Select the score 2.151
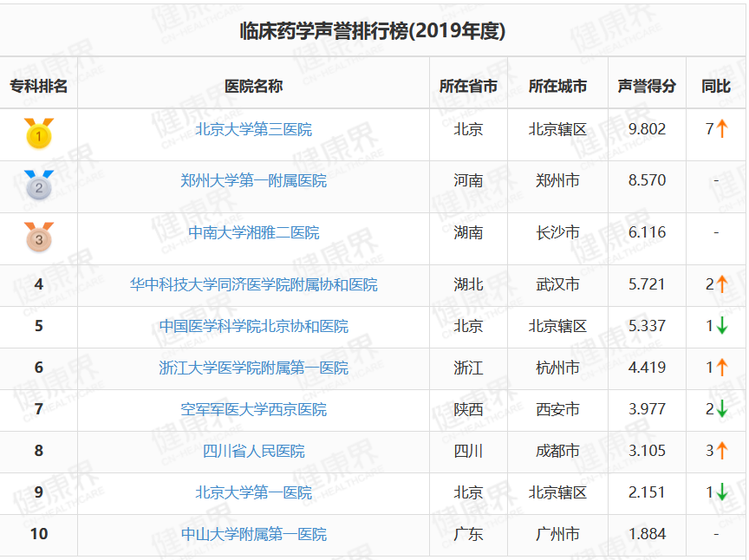The image size is (749, 560). (647, 492)
